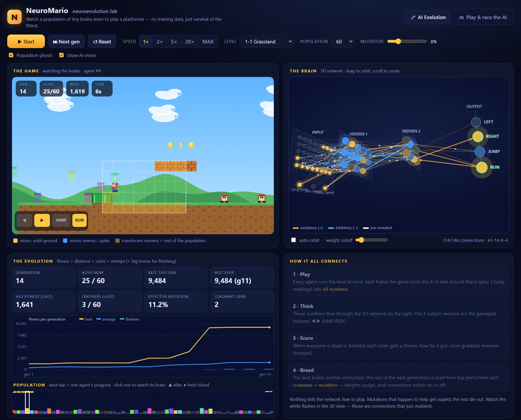Click the left arrow gamepad button
This screenshot has width=521, height=420.
[24, 220]
